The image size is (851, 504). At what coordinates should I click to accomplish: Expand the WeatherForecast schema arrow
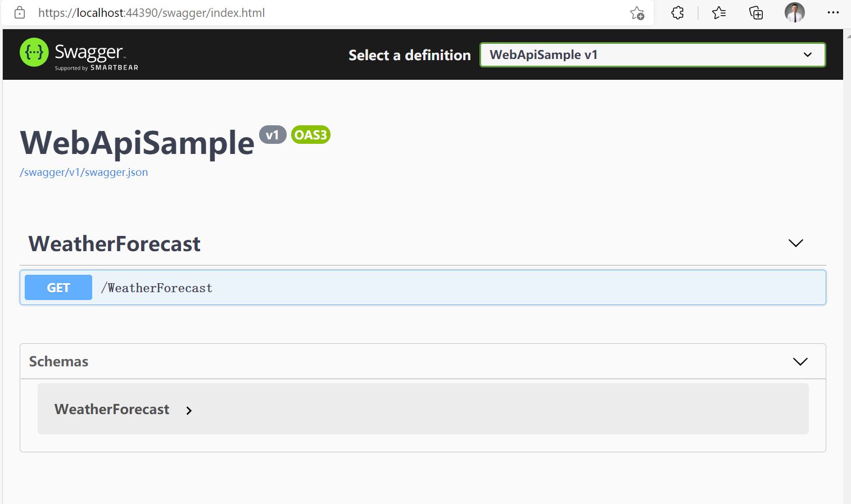tap(189, 411)
